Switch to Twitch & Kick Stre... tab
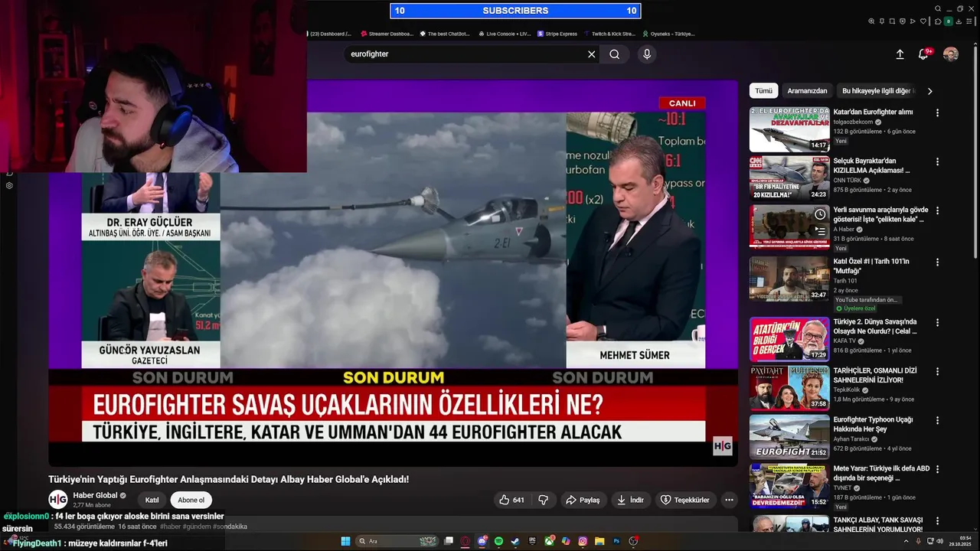980x551 pixels. point(609,34)
